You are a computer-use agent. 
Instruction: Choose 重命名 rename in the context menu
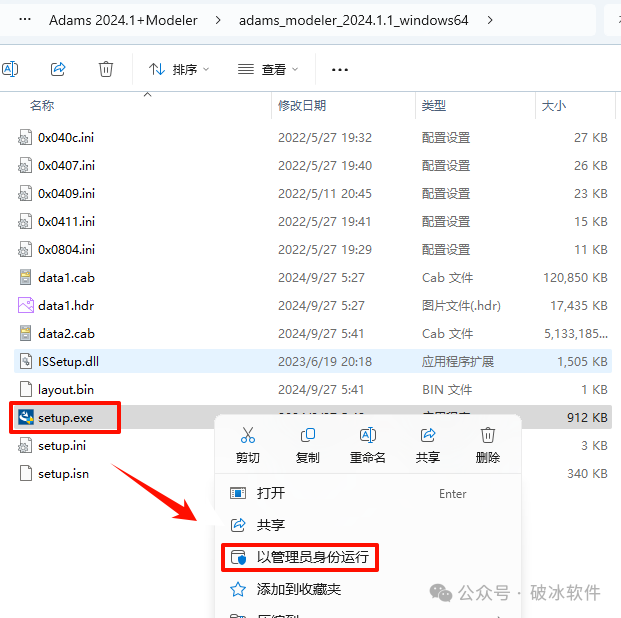click(368, 445)
